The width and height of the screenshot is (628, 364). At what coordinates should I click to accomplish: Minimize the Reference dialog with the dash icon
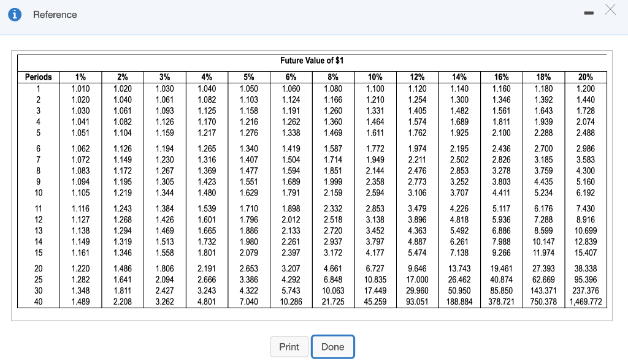(x=589, y=13)
